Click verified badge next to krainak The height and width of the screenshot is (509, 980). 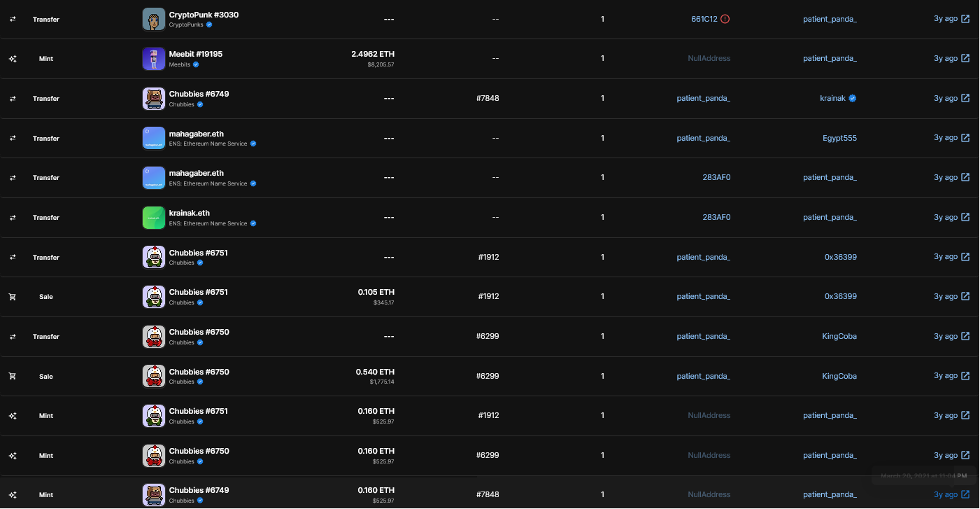click(853, 98)
